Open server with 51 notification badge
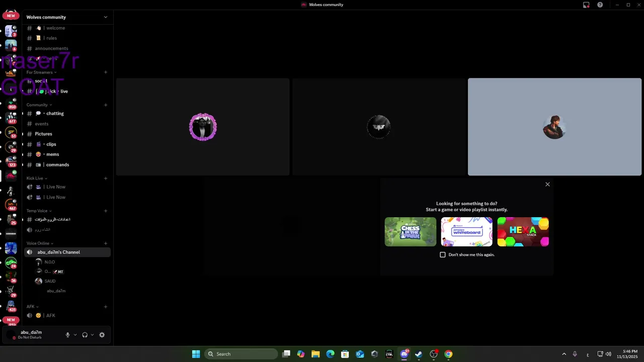Viewport: 644px width, 362px height. (11, 133)
